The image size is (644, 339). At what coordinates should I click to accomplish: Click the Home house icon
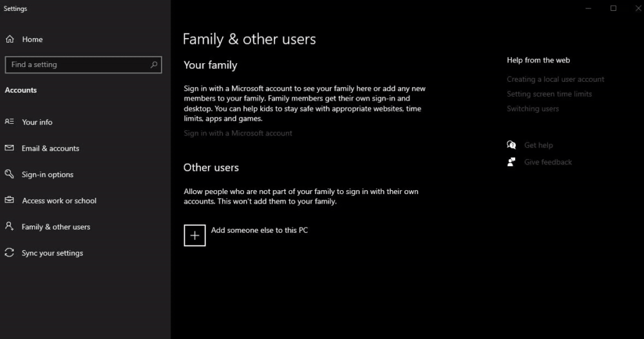pyautogui.click(x=10, y=39)
